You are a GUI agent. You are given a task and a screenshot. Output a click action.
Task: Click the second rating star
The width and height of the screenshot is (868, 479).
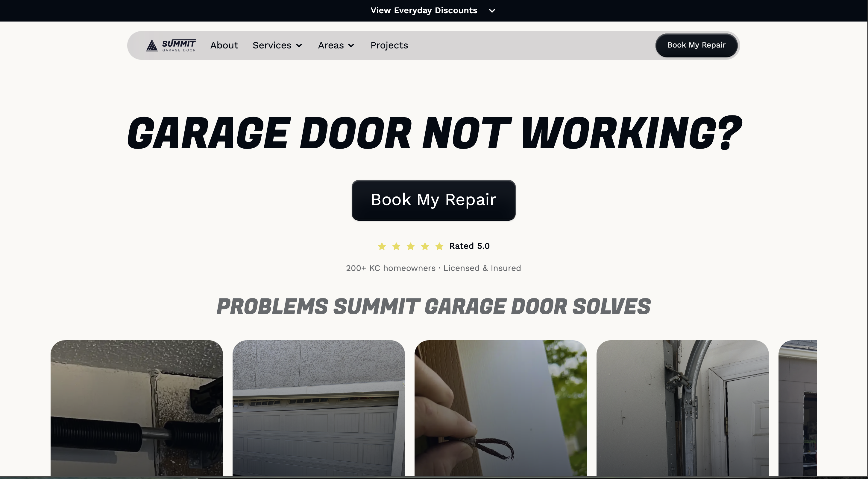coord(396,246)
